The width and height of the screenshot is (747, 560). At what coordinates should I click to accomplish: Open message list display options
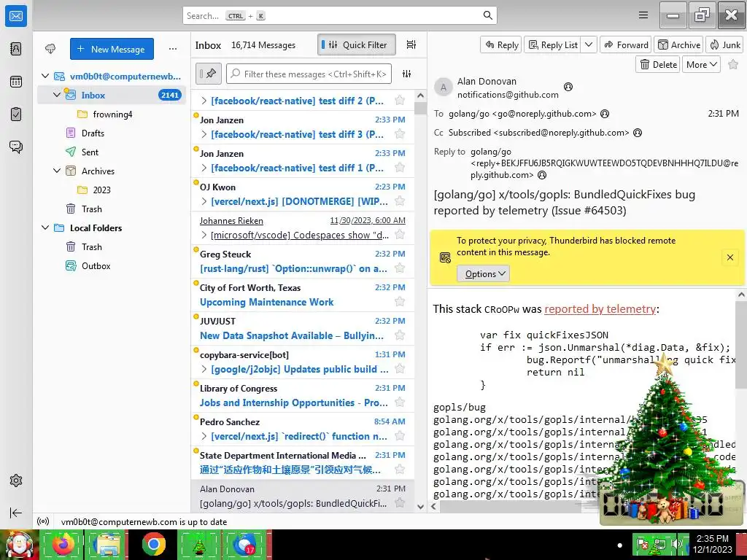(411, 44)
